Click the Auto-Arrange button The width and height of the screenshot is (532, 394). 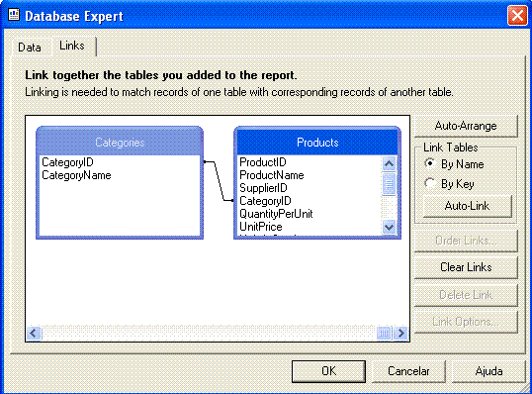point(466,126)
